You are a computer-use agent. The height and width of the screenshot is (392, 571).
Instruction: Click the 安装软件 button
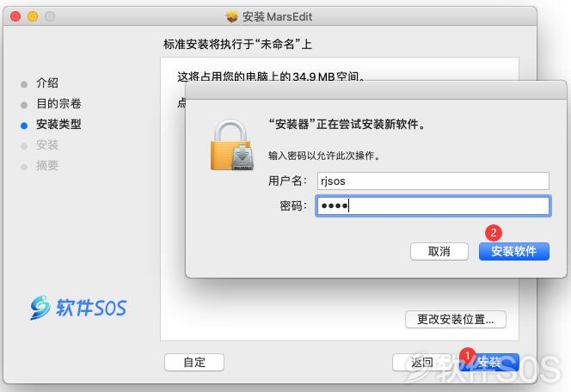(514, 252)
